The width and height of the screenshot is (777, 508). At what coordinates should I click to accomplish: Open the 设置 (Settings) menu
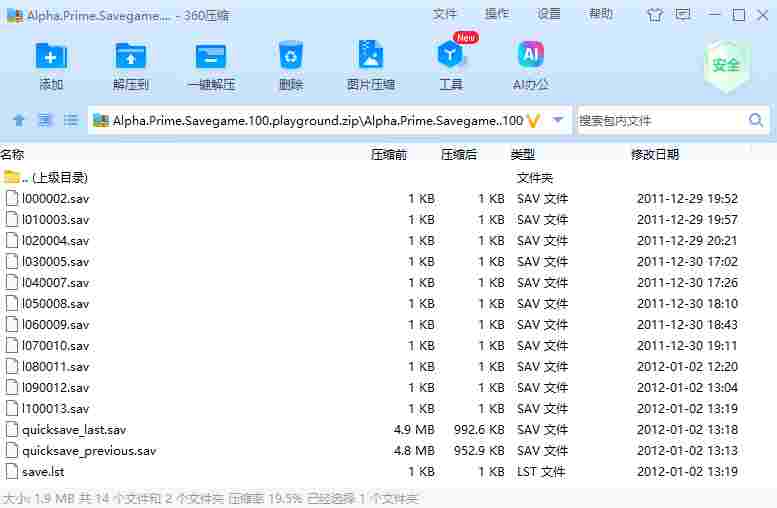(549, 14)
